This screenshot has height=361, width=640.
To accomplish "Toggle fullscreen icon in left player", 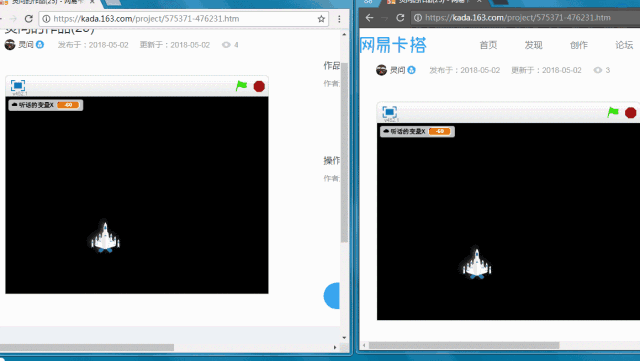I will click(x=18, y=86).
